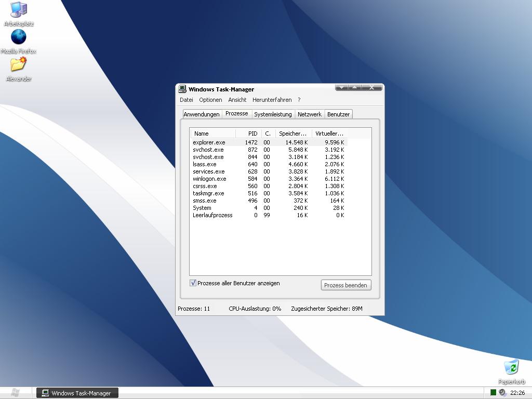Open the Alexander folder icon
Viewport: 532px width, 399px height.
(18, 64)
